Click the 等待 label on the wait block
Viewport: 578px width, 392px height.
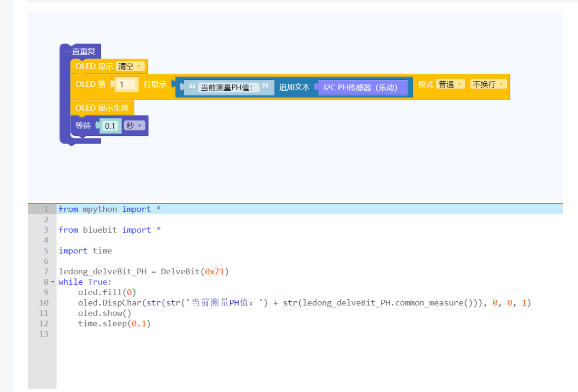tap(83, 126)
